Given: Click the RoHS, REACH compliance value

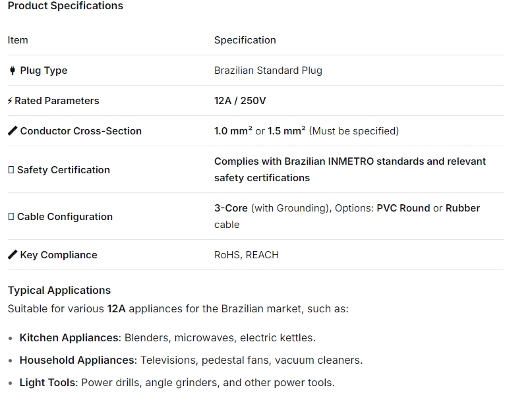Looking at the screenshot, I should tap(246, 255).
